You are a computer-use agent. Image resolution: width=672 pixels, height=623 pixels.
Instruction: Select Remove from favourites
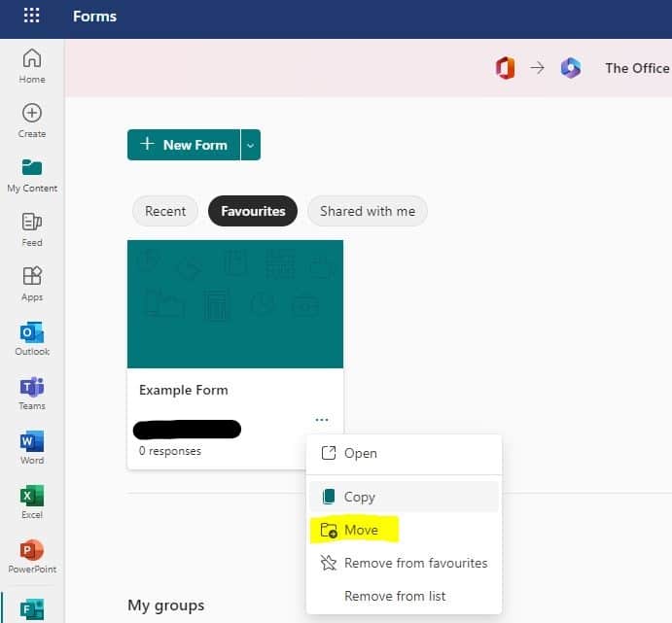pyautogui.click(x=404, y=563)
